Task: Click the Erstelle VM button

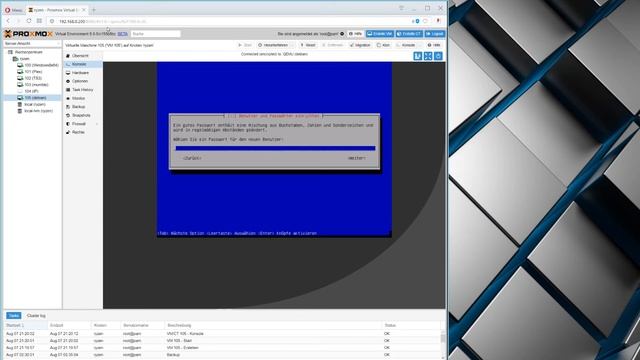Action: (380, 34)
